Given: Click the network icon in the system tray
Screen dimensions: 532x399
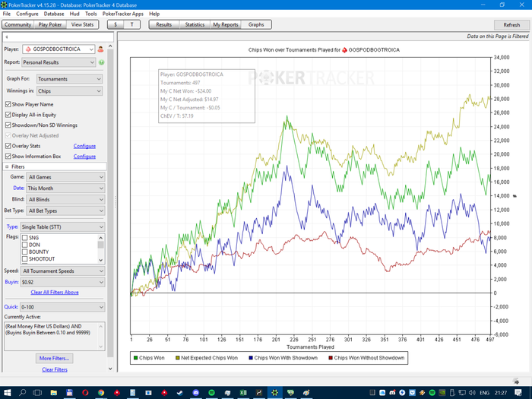Looking at the screenshot, I should 462,393.
